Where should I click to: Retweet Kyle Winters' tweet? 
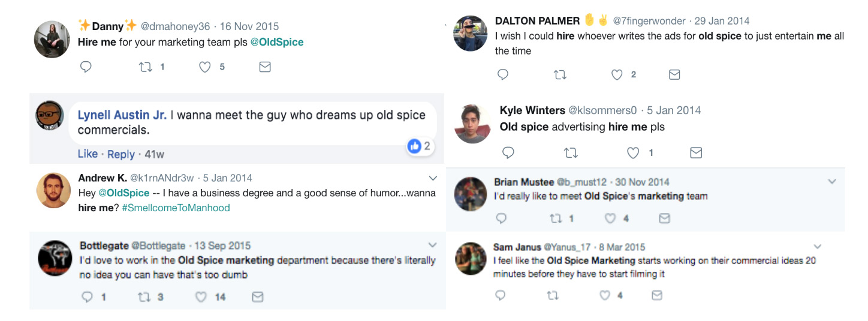pyautogui.click(x=571, y=153)
